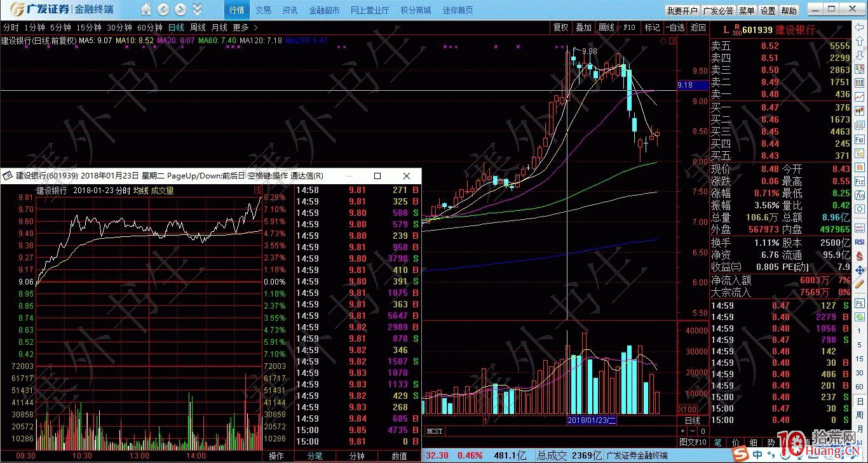Select the four-way move arrows sidebar icon
868x463 pixels.
[859, 270]
